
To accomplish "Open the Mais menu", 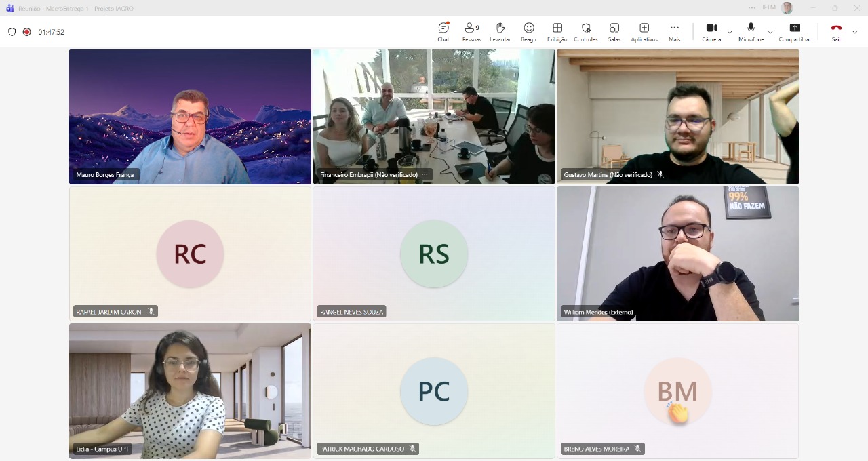I will pyautogui.click(x=674, y=32).
